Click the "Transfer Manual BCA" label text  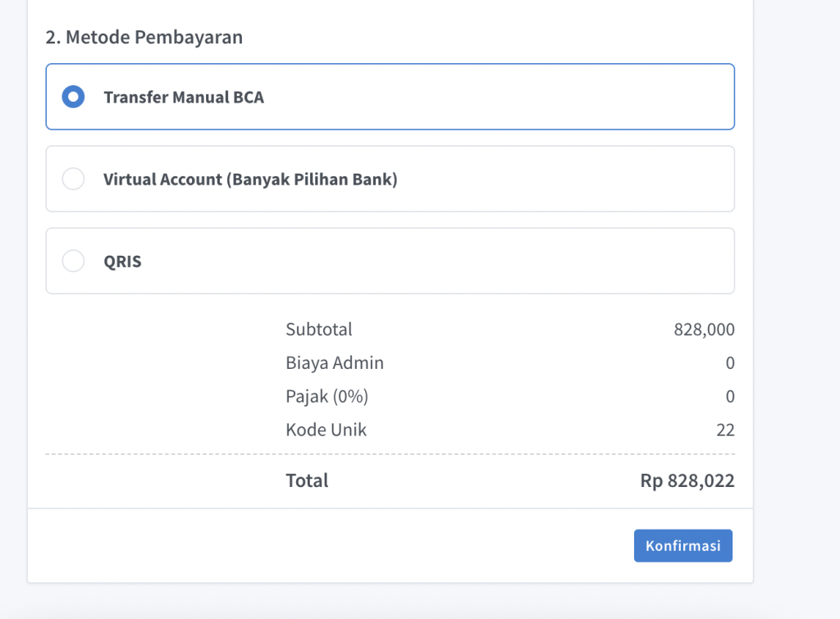pos(183,97)
